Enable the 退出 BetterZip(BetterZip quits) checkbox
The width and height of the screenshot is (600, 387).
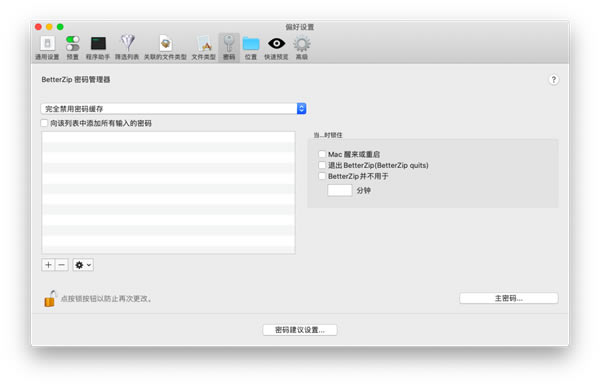pos(322,165)
